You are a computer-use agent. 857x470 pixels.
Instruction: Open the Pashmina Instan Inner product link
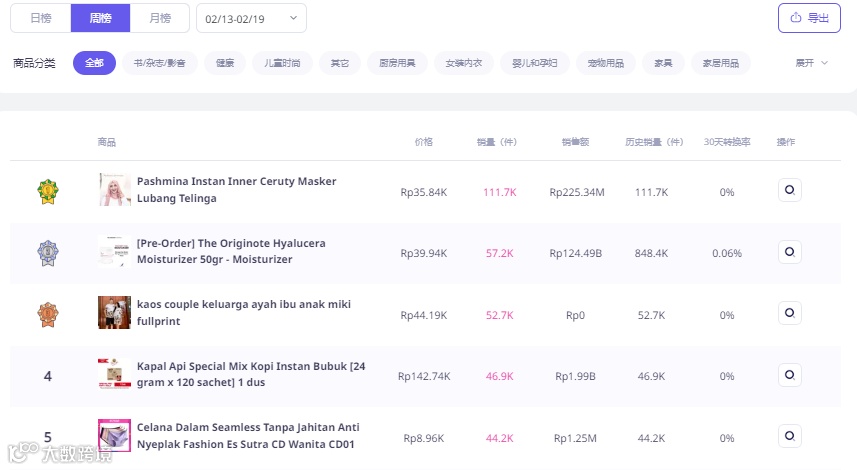coord(236,190)
